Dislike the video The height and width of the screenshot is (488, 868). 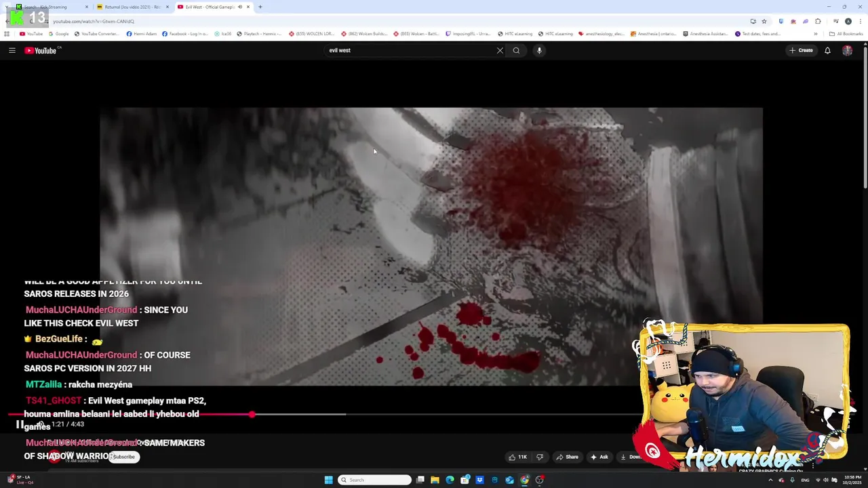[x=540, y=457]
